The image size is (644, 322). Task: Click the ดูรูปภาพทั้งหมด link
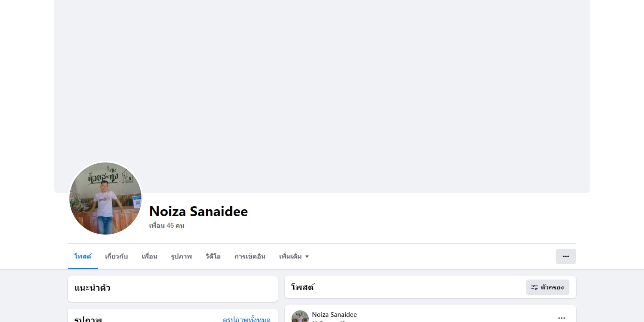point(247,319)
